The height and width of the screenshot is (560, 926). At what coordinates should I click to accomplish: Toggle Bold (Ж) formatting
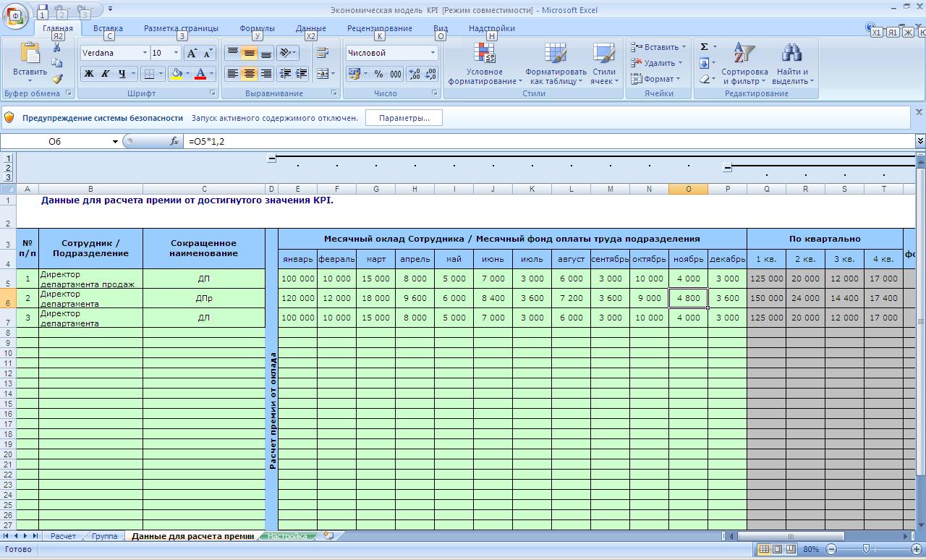pyautogui.click(x=88, y=73)
